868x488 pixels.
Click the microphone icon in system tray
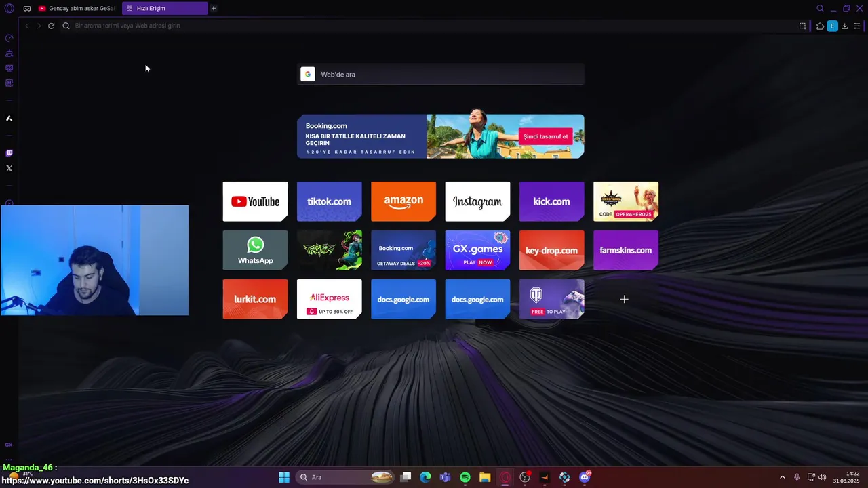[x=797, y=477]
